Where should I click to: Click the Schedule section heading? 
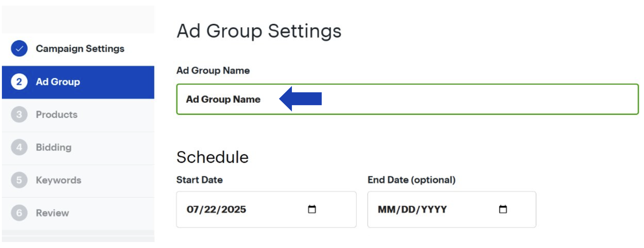tap(212, 157)
